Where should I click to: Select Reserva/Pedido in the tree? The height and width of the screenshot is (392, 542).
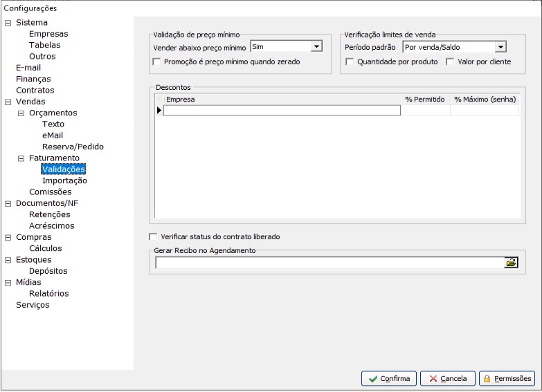click(x=73, y=147)
